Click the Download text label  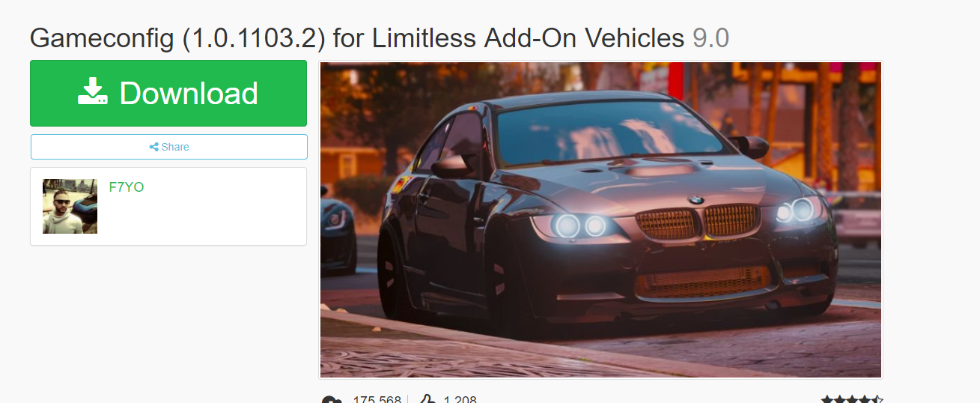(189, 93)
